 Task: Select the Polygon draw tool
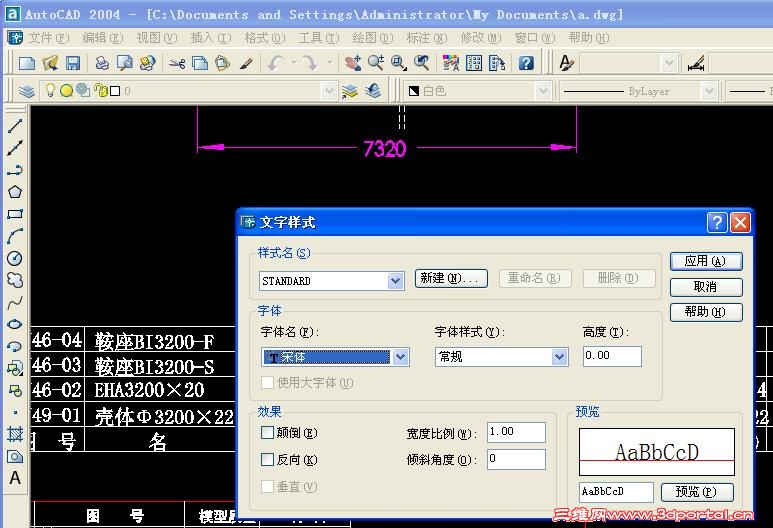click(15, 192)
